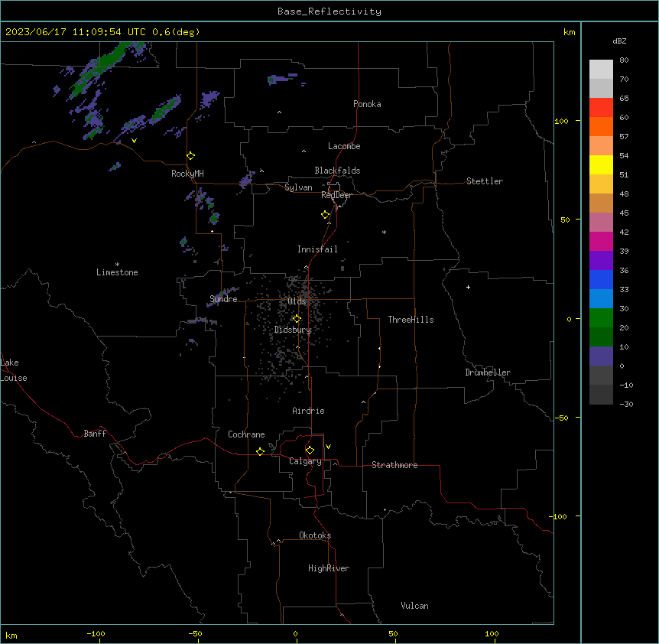Image resolution: width=659 pixels, height=644 pixels.
Task: Click the dBZ legend heading
Action: [x=619, y=41]
